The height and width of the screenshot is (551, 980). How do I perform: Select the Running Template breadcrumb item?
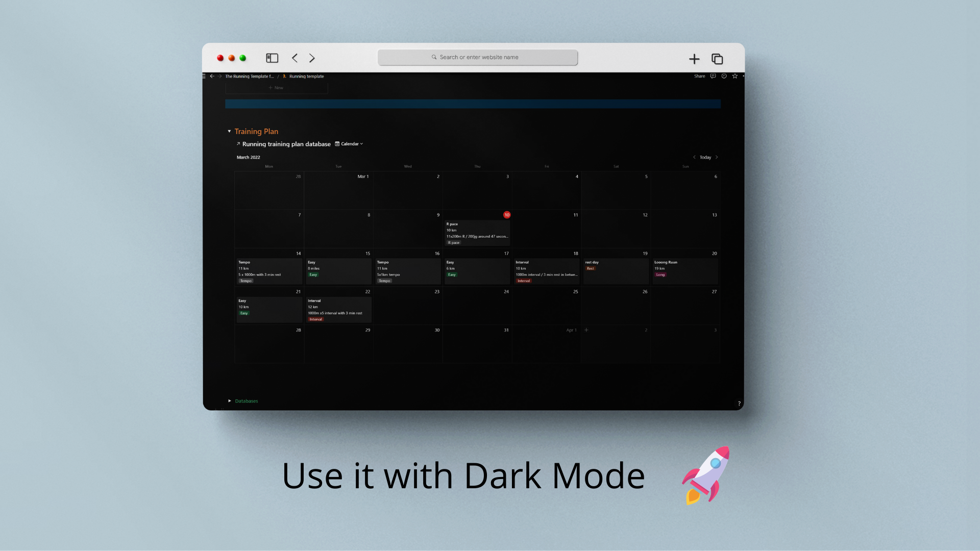pyautogui.click(x=249, y=76)
